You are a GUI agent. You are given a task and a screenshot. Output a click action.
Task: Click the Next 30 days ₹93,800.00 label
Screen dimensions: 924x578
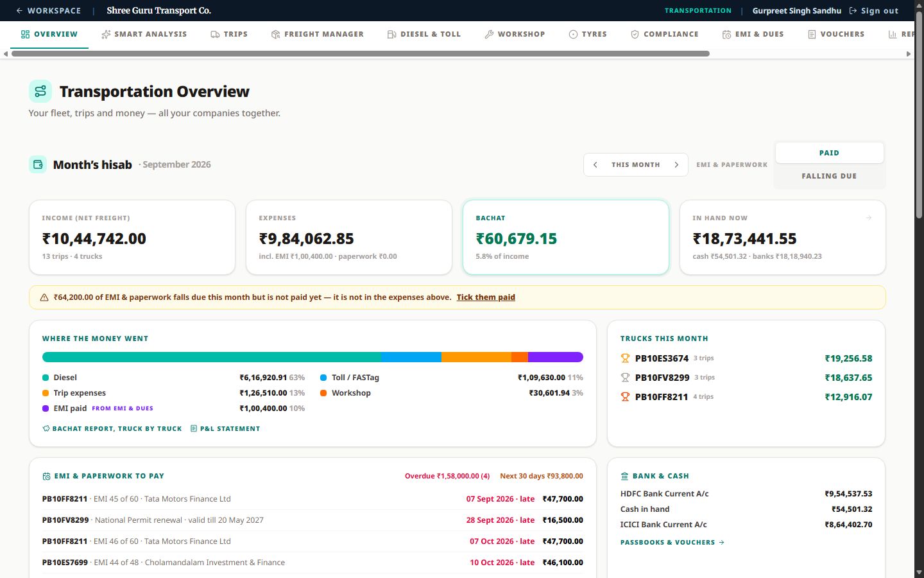(542, 476)
